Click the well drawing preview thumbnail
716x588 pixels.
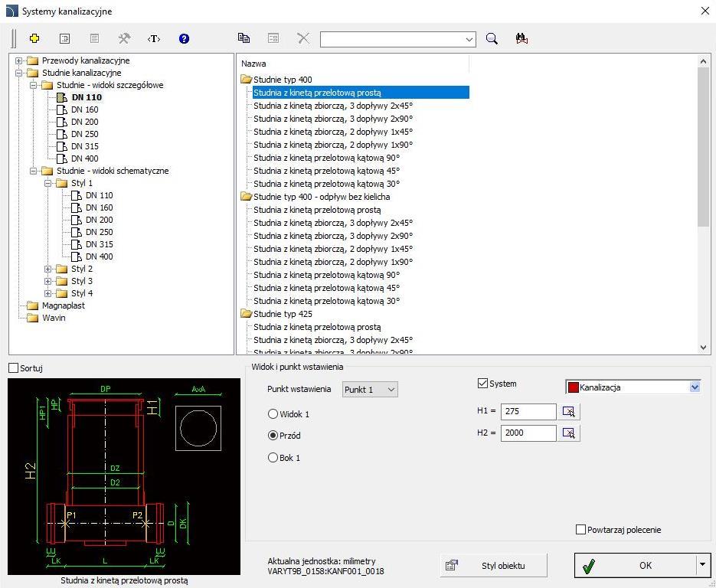[x=124, y=476]
